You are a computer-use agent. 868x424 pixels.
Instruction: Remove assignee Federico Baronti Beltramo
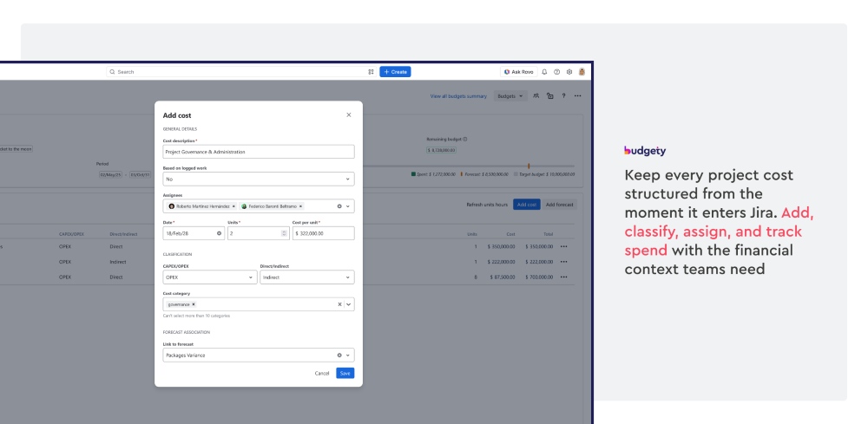tap(300, 206)
